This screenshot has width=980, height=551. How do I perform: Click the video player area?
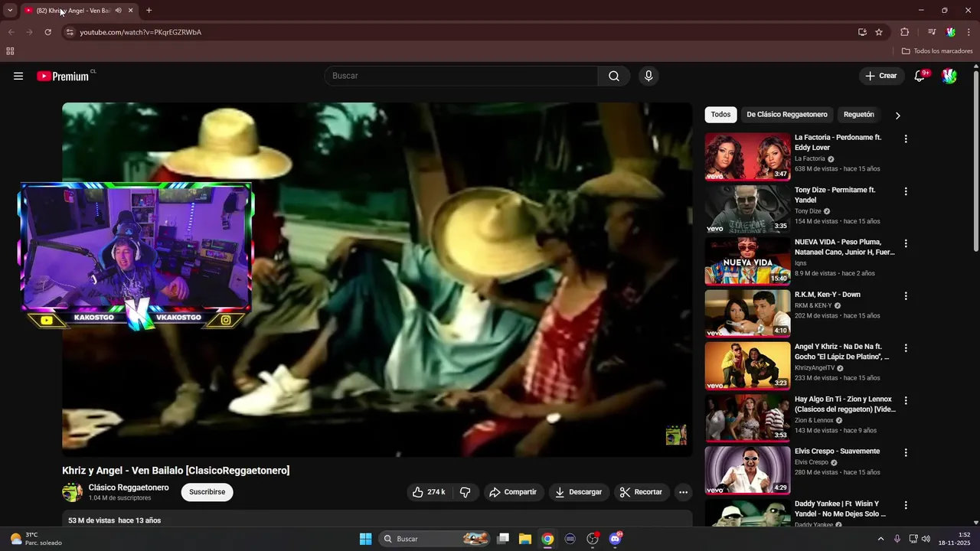pyautogui.click(x=377, y=280)
